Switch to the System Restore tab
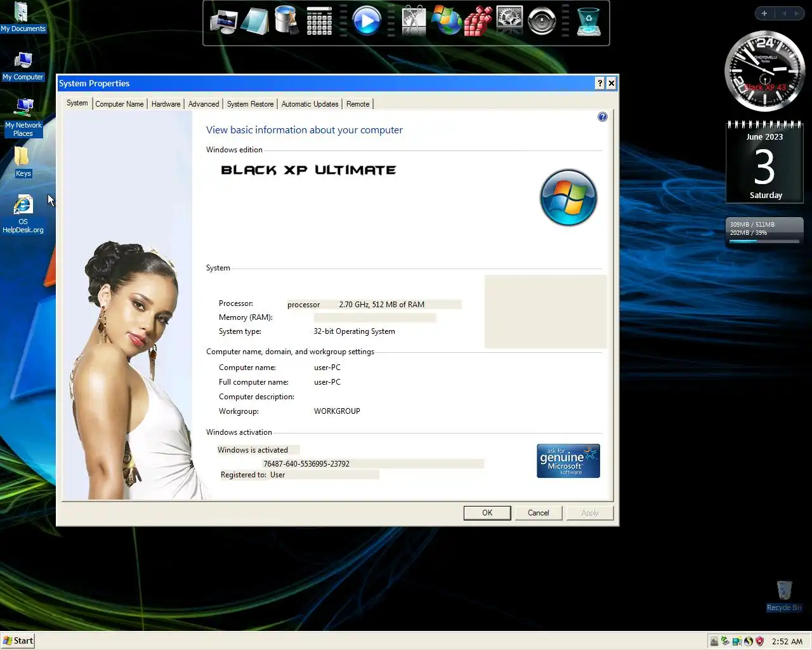This screenshot has height=650, width=812. click(250, 104)
